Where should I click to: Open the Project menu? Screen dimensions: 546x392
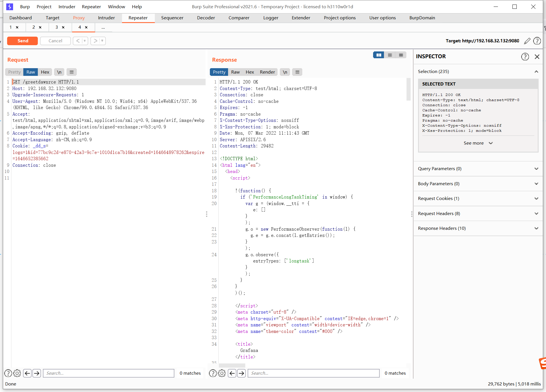[44, 7]
